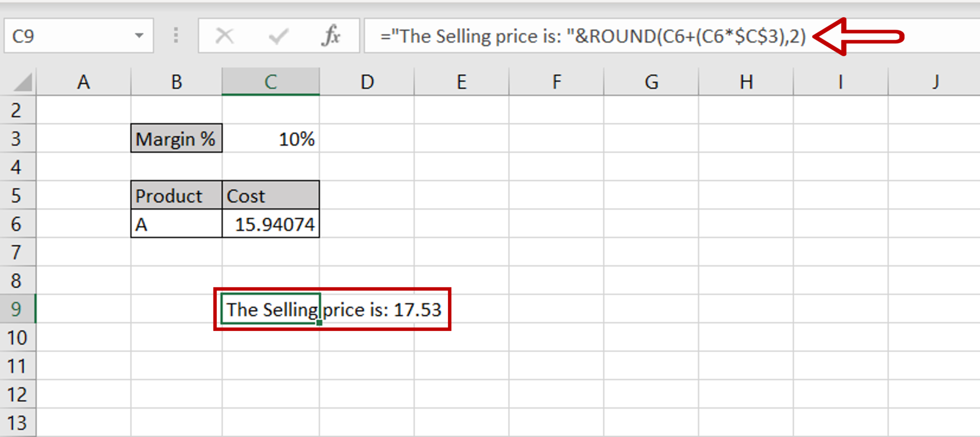Click the Product header cell
Image resolution: width=980 pixels, height=437 pixels.
pos(176,195)
